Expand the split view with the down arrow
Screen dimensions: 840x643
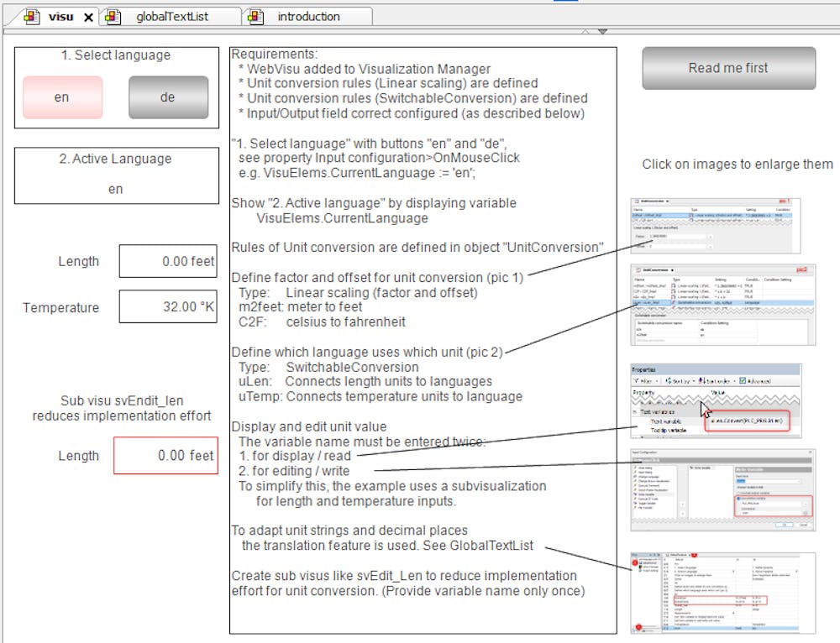click(601, 32)
